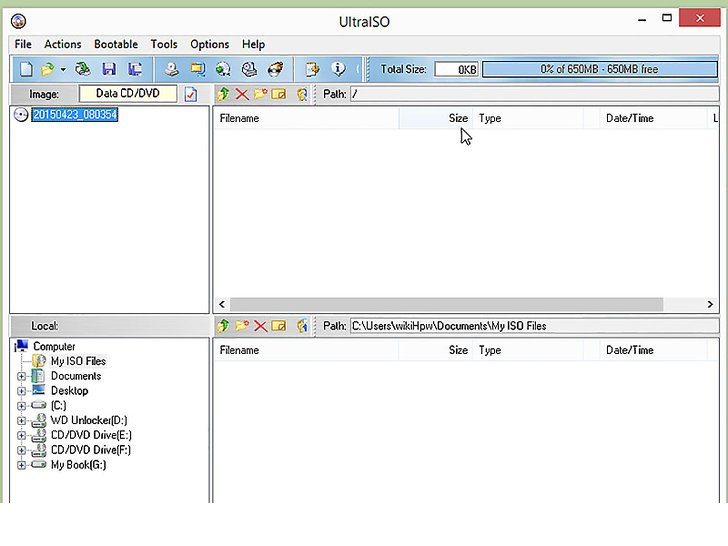The image size is (728, 546).
Task: Open the dropdown arrow beside the Open icon
Action: coord(63,70)
